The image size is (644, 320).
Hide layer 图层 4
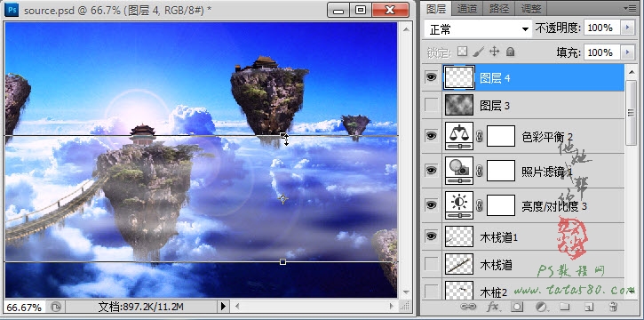431,77
